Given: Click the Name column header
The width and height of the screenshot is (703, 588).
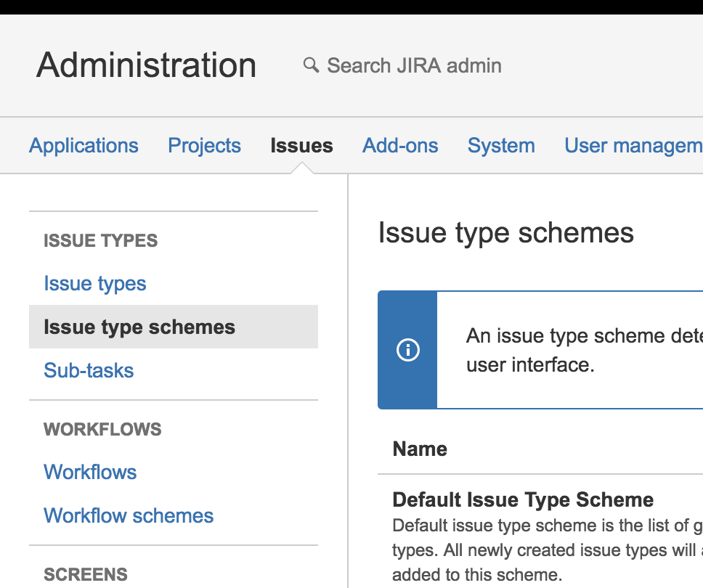Looking at the screenshot, I should click(x=420, y=449).
